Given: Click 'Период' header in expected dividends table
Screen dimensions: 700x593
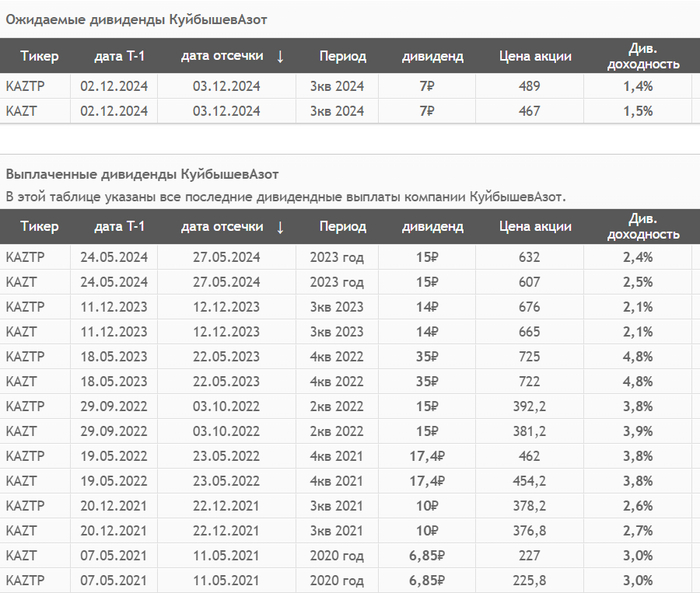Looking at the screenshot, I should tap(343, 56).
